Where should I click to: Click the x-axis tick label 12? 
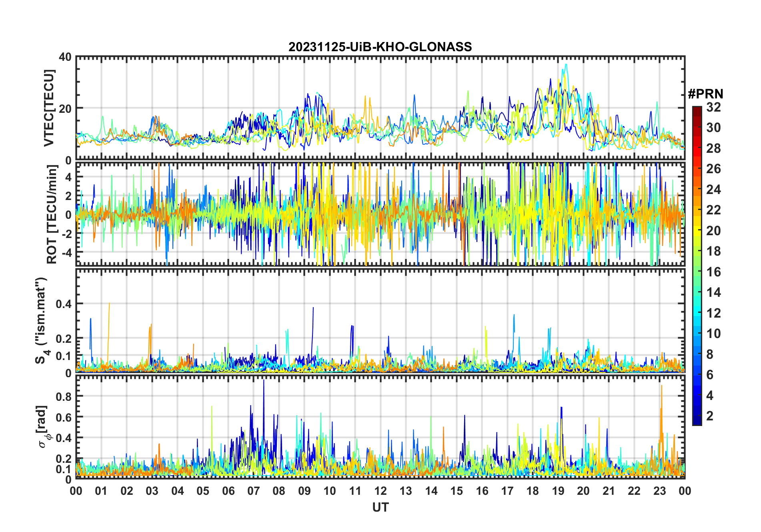click(380, 491)
